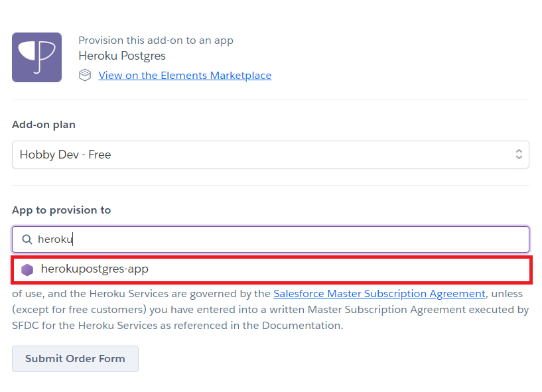Screen dimensions: 542x392
Task: Open View on the Elements Marketplace link
Action: pos(185,76)
